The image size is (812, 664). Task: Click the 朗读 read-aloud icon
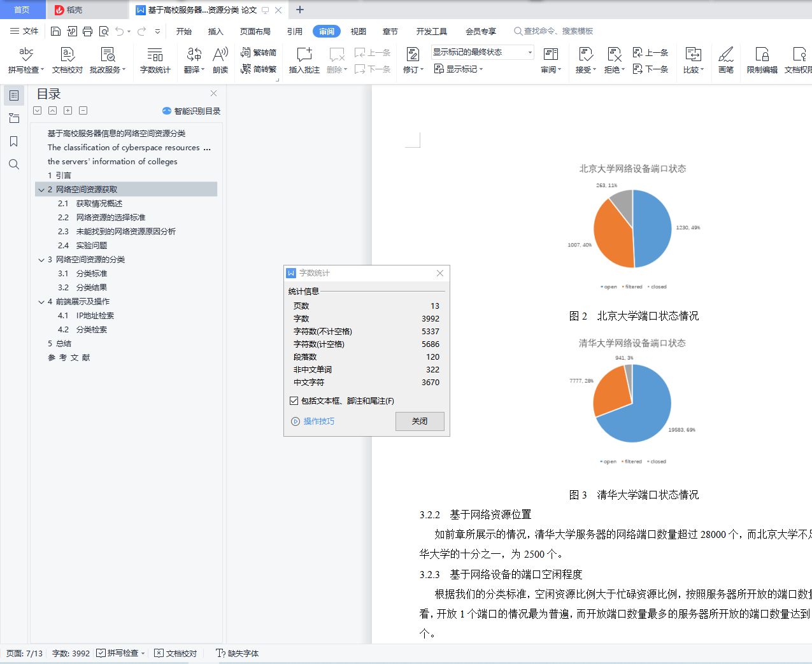point(220,60)
